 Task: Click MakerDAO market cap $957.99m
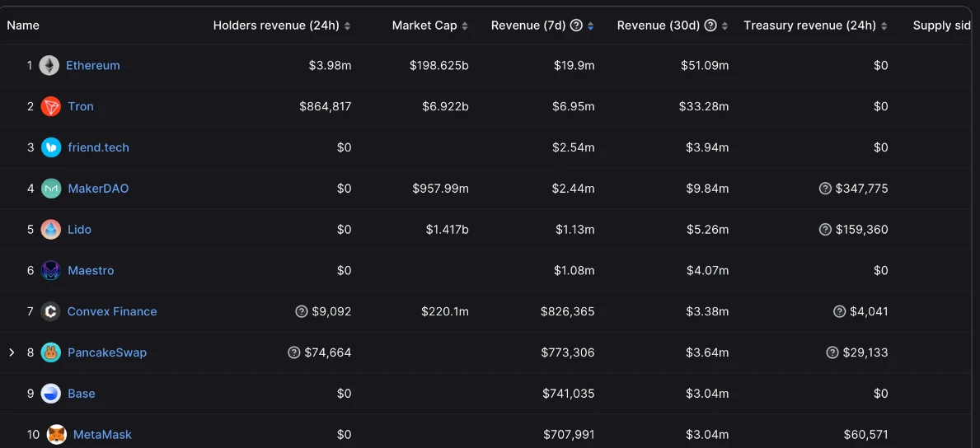pos(441,188)
